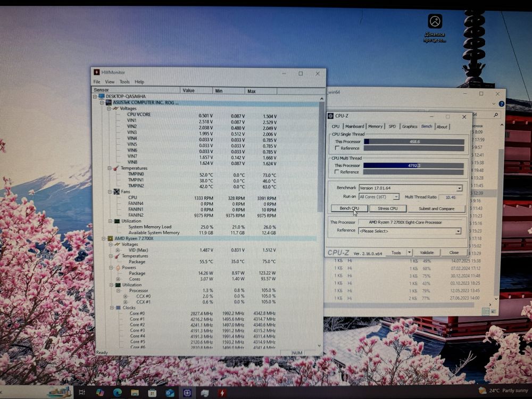Screen dimensions: 532x399
Task: Switch to the CPU tab in CPU-Z
Action: pyautogui.click(x=336, y=127)
